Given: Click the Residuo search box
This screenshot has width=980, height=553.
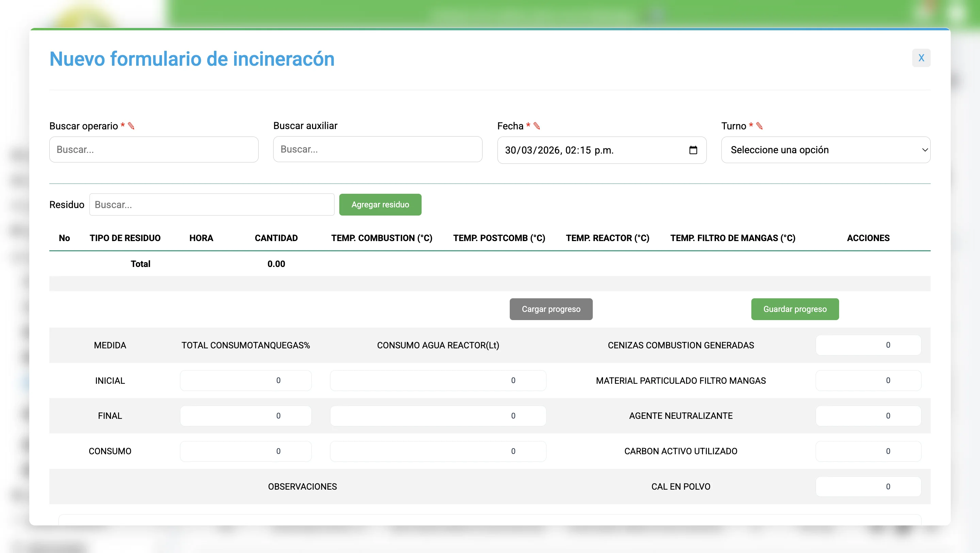Looking at the screenshot, I should (212, 204).
